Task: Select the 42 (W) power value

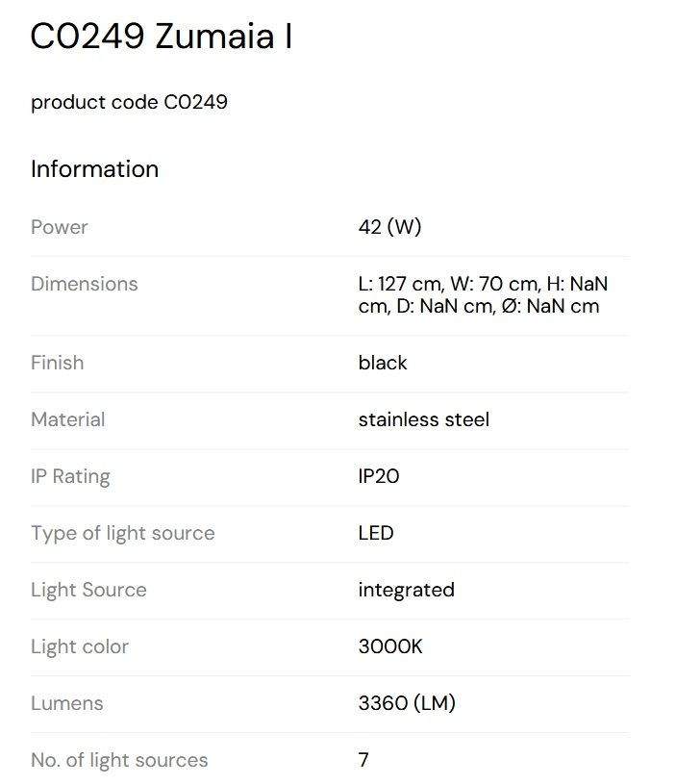Action: tap(389, 227)
